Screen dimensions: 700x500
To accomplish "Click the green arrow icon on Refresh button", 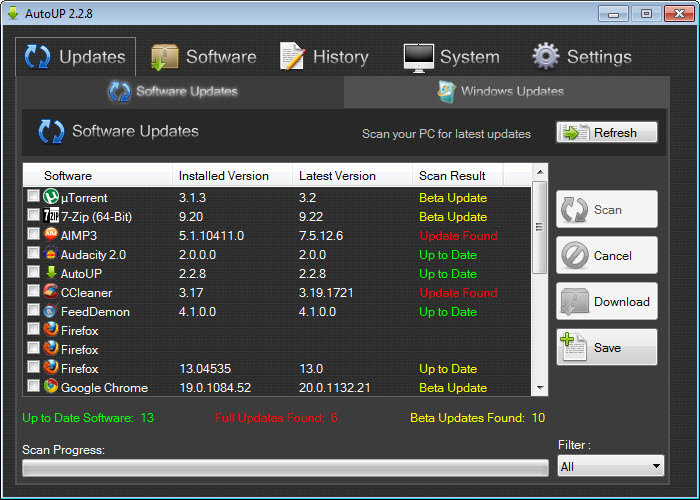I will pyautogui.click(x=575, y=133).
